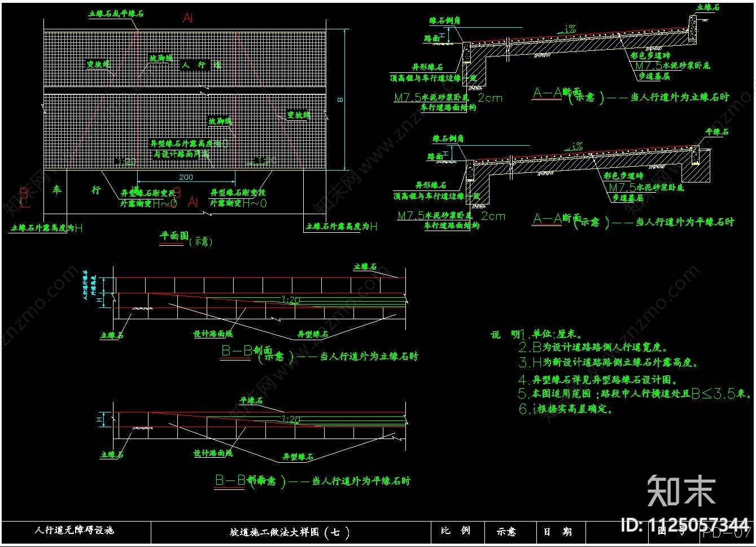Click '缘石倒角' label in the upper A-A section
756x547 pixels.
point(445,21)
